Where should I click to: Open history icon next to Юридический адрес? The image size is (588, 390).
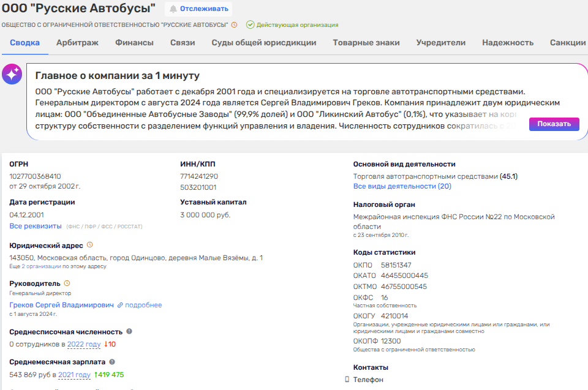click(89, 245)
